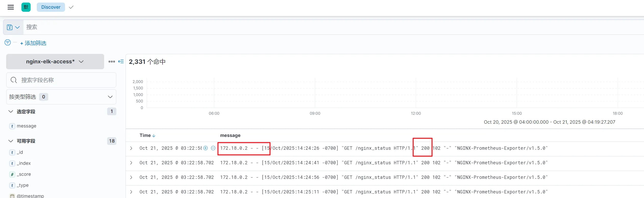Click the green space avatar icon

tap(26, 7)
